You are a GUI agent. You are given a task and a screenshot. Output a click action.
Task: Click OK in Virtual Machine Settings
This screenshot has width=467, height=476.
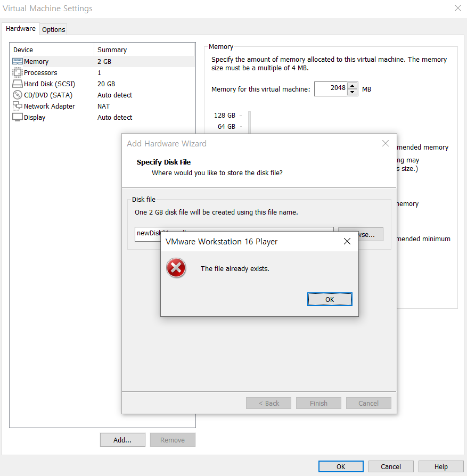[x=341, y=466]
